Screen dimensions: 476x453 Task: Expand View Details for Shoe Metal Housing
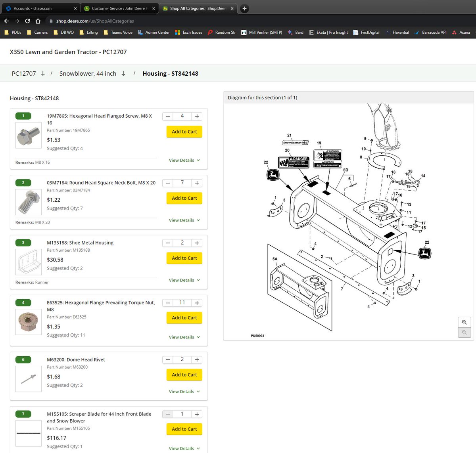click(x=184, y=280)
